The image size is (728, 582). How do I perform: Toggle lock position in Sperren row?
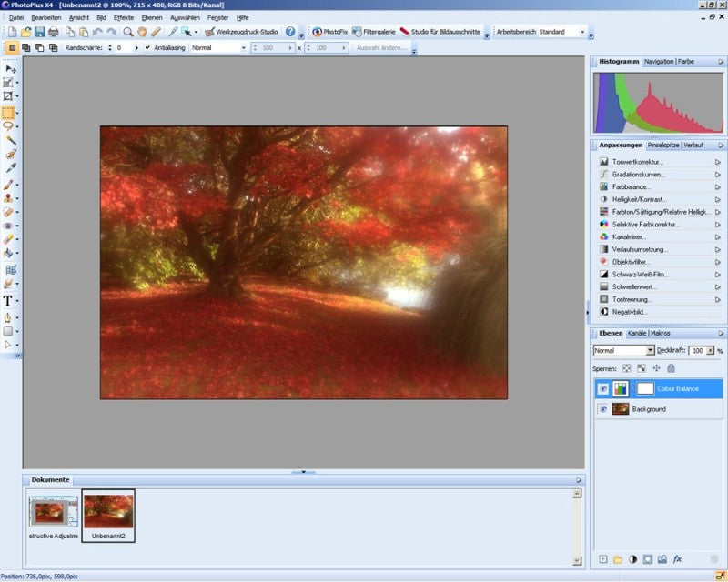(656, 368)
